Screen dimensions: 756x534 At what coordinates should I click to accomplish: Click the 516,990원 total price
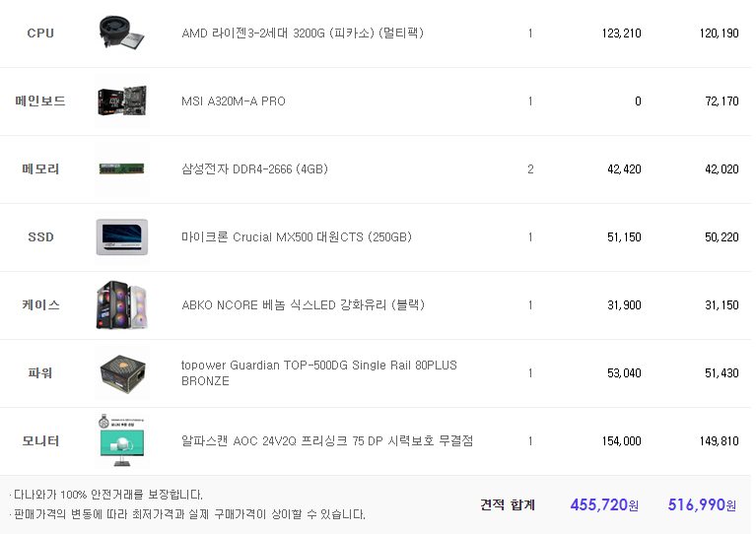(x=701, y=504)
